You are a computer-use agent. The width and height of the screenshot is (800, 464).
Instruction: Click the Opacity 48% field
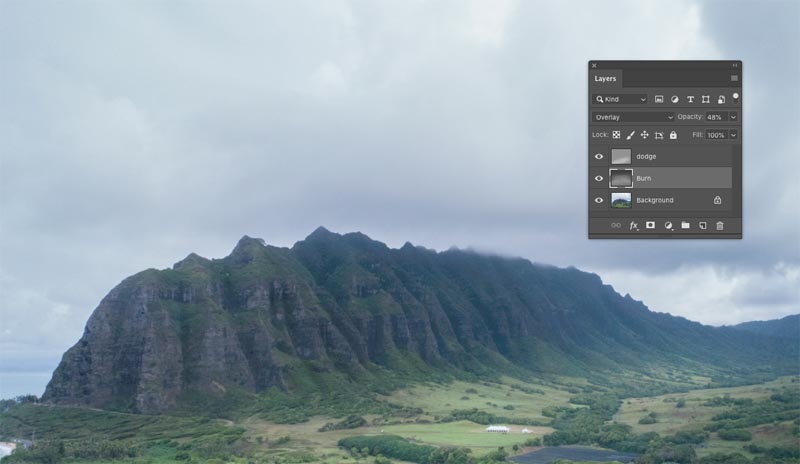coord(717,117)
